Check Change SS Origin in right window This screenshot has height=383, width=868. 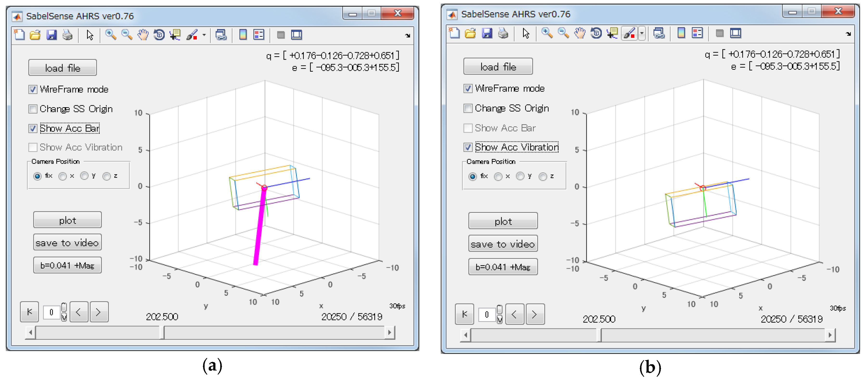(x=468, y=108)
